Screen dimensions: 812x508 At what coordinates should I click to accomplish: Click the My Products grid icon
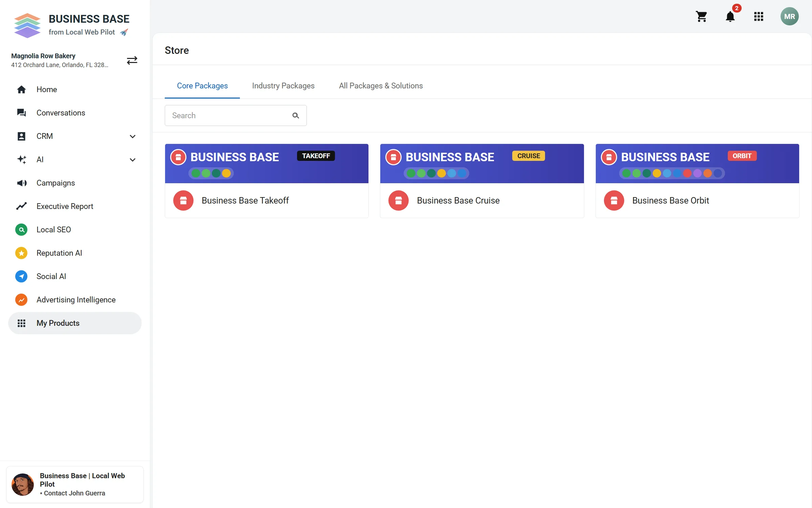click(x=21, y=323)
